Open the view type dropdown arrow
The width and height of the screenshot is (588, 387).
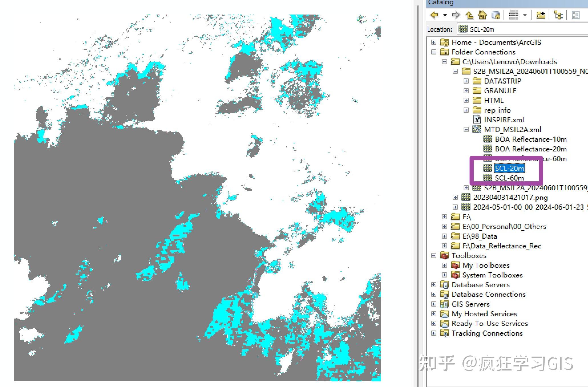[525, 15]
